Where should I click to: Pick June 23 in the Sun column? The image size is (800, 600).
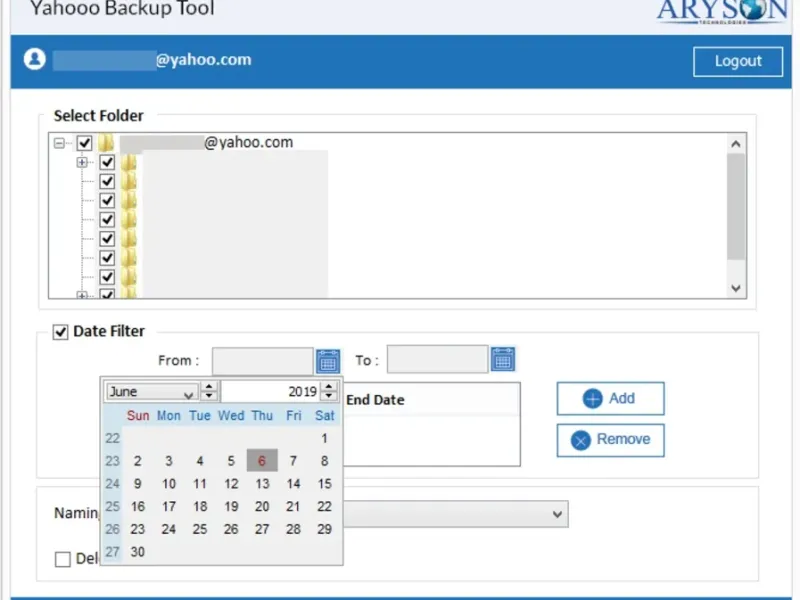pyautogui.click(x=137, y=529)
